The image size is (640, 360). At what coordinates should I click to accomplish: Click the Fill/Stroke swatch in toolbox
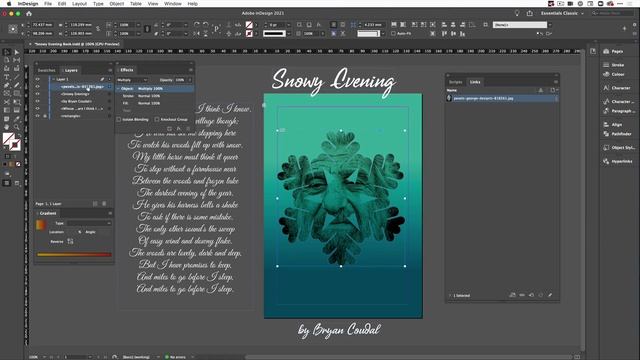[x=11, y=141]
